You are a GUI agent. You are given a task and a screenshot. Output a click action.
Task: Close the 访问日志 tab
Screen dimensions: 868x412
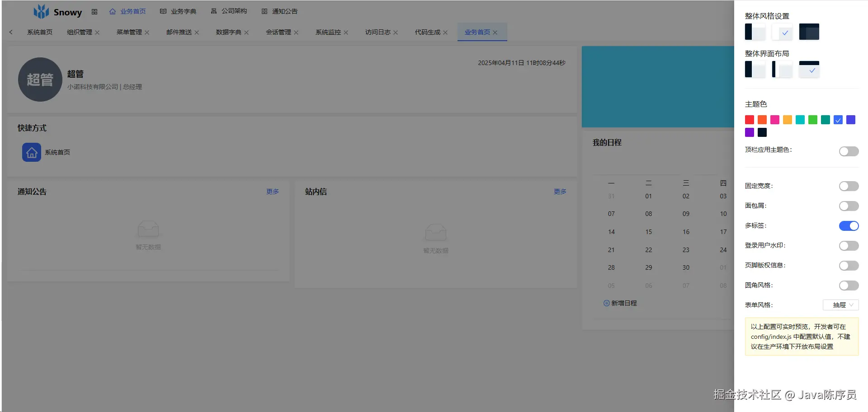tap(396, 33)
